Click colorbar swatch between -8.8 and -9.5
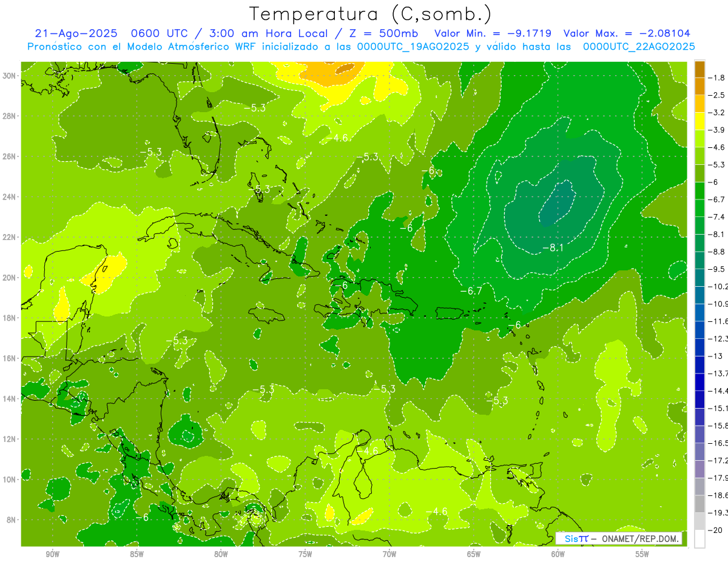This screenshot has width=728, height=562. tap(699, 260)
